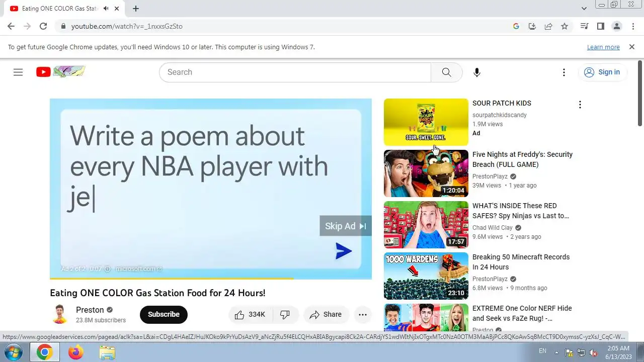This screenshot has width=644, height=362.
Task: Open Windows Explorer from taskbar
Action: [107, 352]
